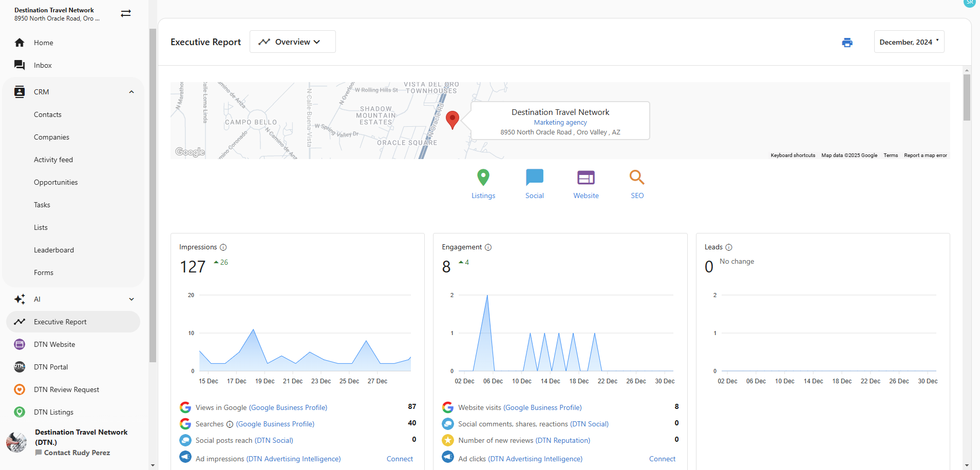Screen dimensions: 980x470
Task: Click the switch account arrows icon
Action: 126,13
